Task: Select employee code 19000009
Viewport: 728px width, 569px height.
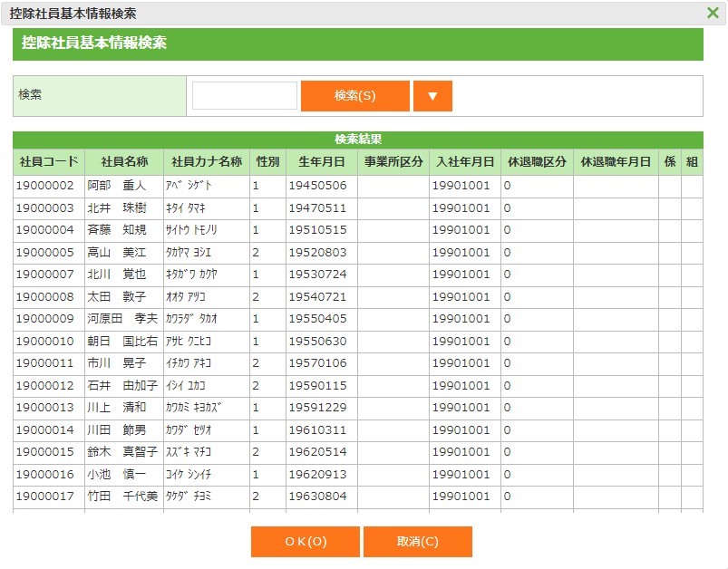Action: pos(45,319)
